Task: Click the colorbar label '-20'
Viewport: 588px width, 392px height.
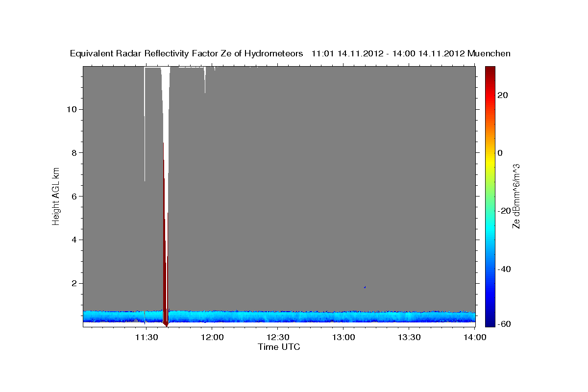Action: coord(504,211)
